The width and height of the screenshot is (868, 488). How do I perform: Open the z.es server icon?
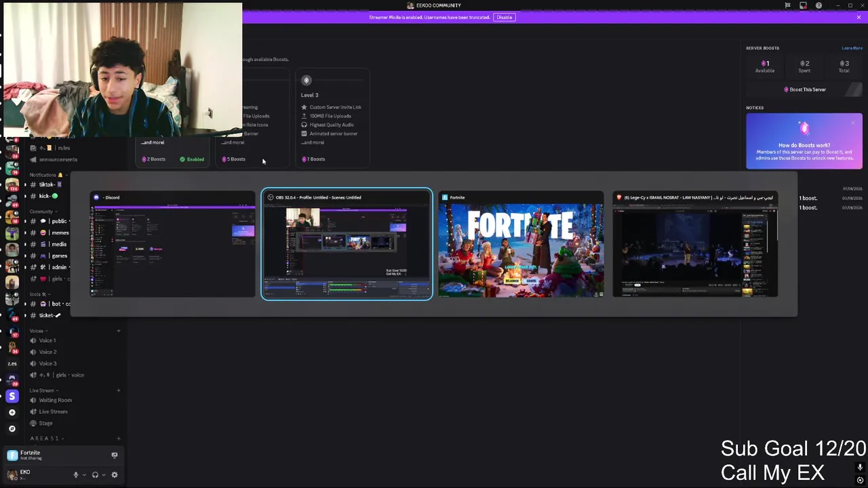[12, 363]
